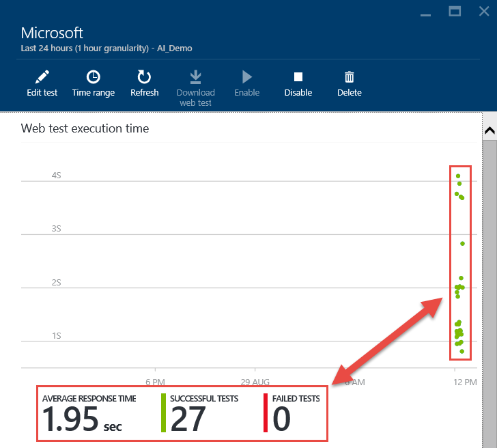
Task: Maximize the Microsoft blade
Action: tap(455, 12)
